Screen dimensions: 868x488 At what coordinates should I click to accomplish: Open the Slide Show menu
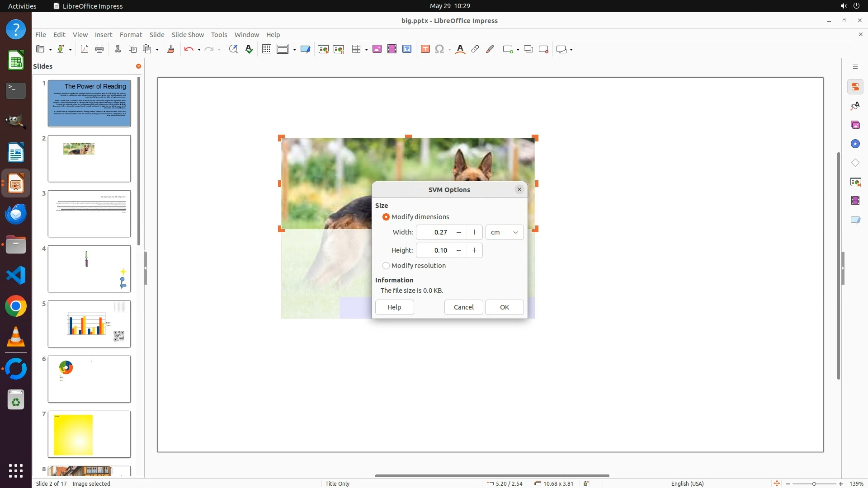tap(188, 34)
